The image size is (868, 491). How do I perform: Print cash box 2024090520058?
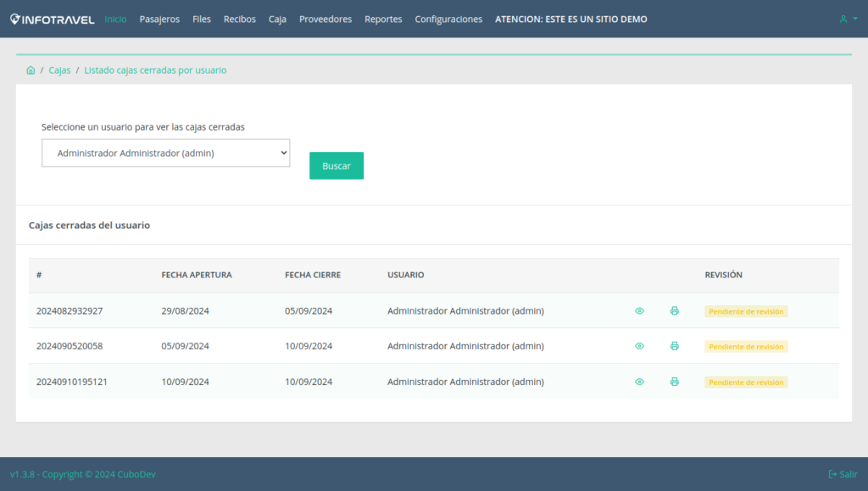[x=674, y=346]
